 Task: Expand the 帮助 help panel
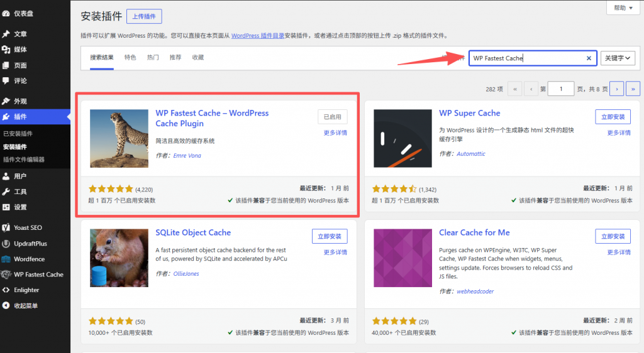623,8
